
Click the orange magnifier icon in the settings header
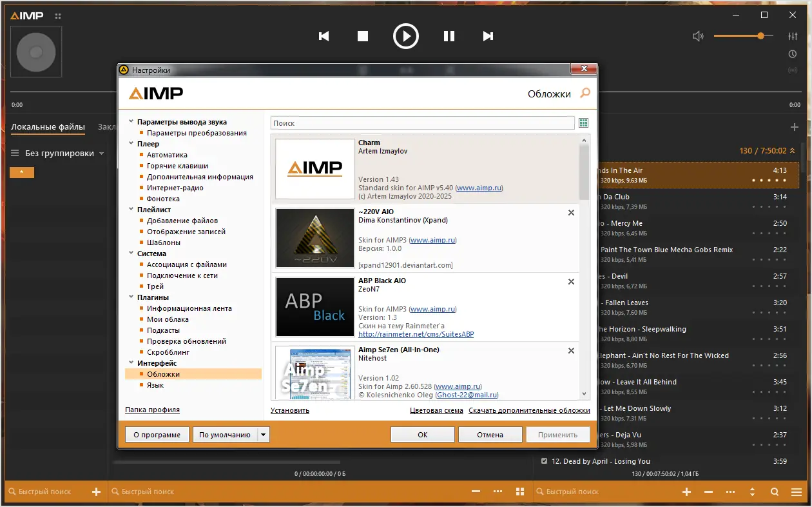pyautogui.click(x=585, y=93)
